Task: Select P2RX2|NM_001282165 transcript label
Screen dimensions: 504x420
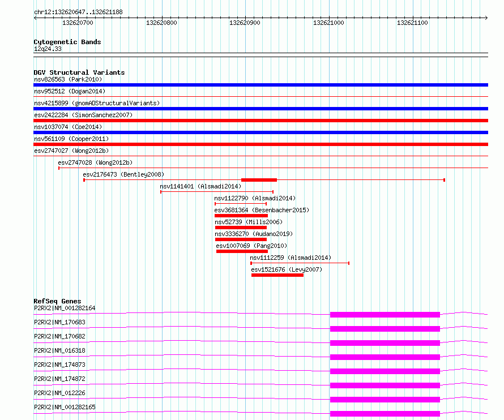Action: 65,407
